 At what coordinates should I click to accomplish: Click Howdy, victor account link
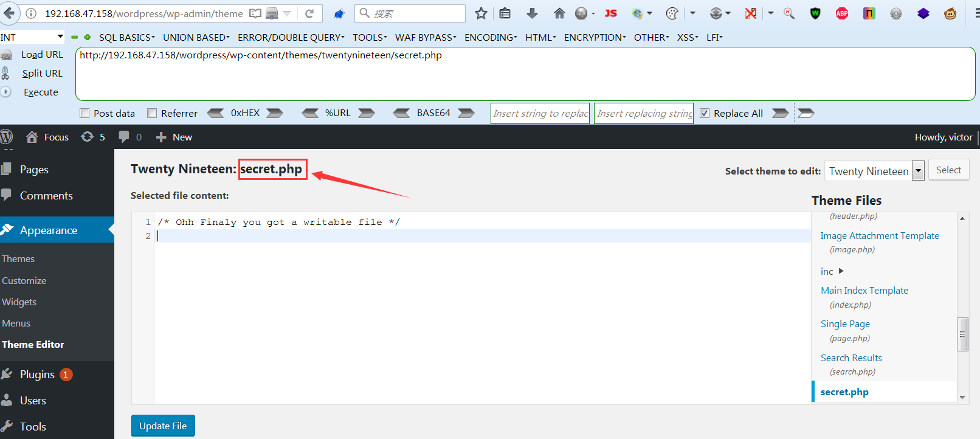click(x=944, y=137)
